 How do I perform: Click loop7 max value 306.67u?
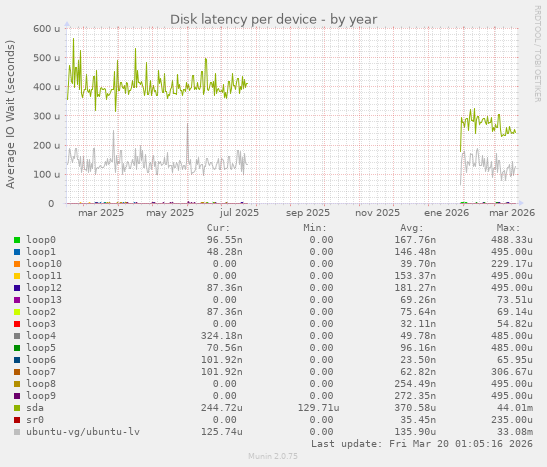pyautogui.click(x=512, y=372)
